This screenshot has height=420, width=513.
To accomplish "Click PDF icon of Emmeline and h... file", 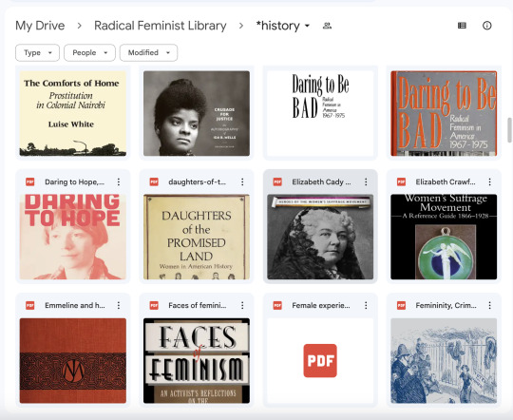I will click(x=30, y=305).
